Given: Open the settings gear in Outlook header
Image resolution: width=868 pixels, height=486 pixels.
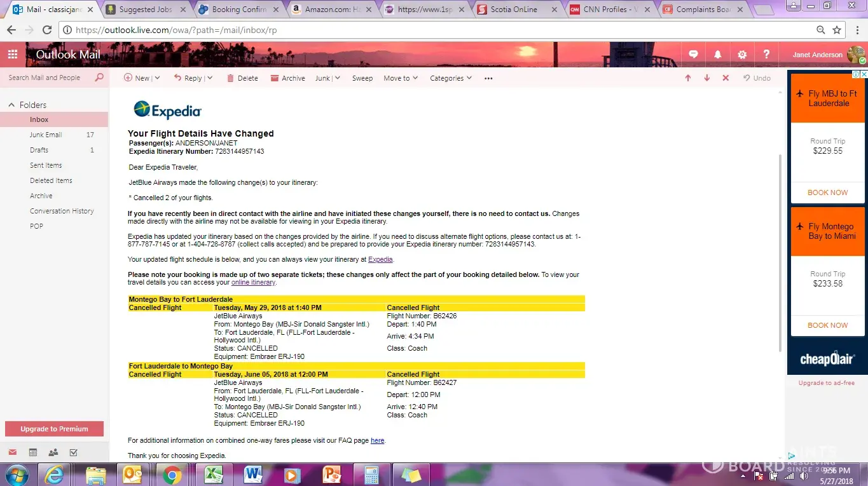Looking at the screenshot, I should coord(742,55).
